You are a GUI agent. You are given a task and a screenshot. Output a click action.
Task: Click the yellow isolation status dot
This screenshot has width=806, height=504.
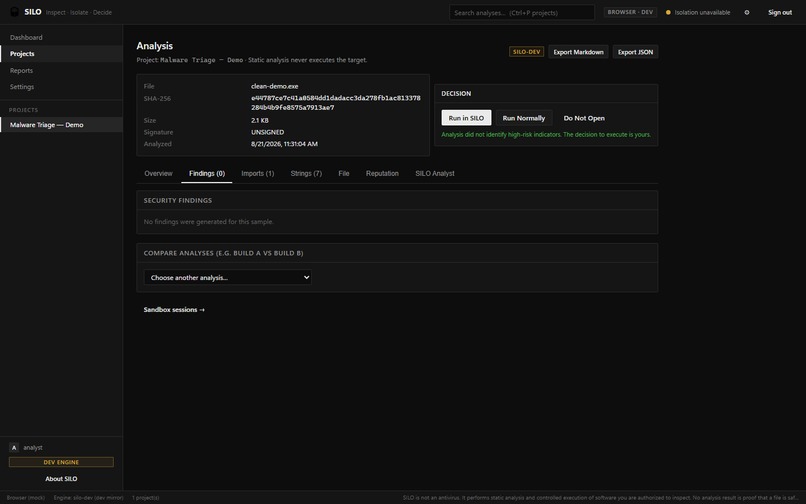668,12
